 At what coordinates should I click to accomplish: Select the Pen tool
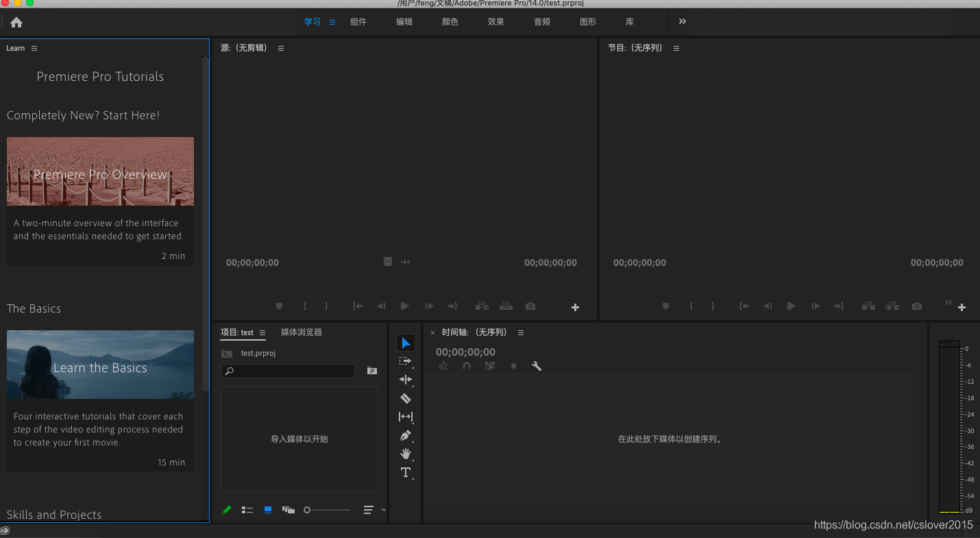(x=406, y=435)
